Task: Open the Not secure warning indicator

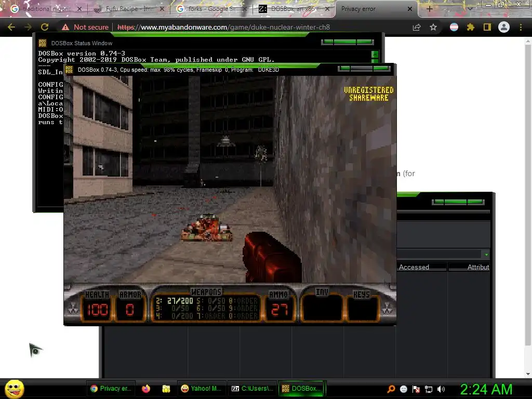Action: pos(85,27)
